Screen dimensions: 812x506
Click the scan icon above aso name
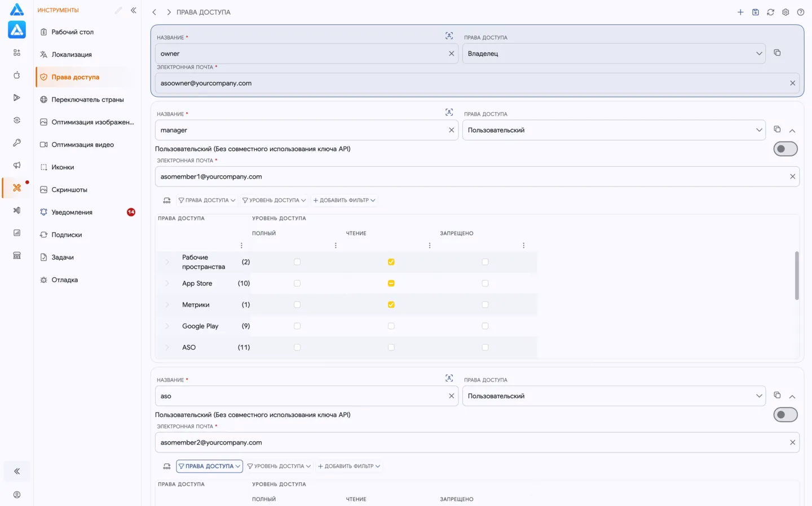click(449, 378)
